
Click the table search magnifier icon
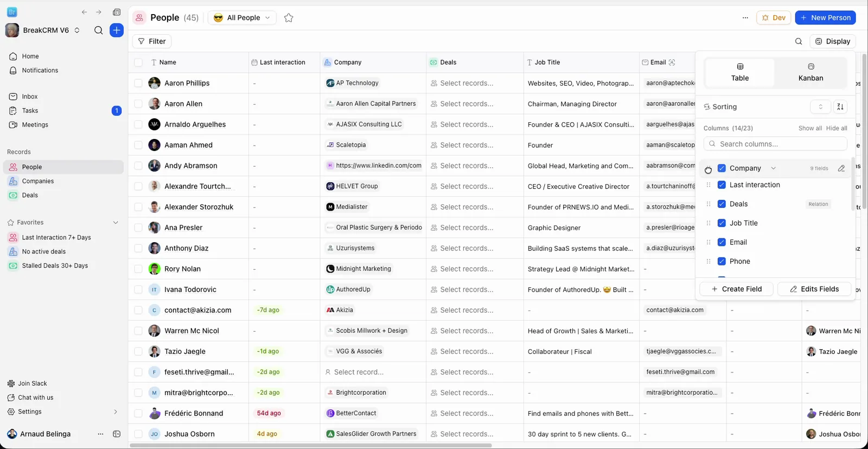pyautogui.click(x=799, y=41)
